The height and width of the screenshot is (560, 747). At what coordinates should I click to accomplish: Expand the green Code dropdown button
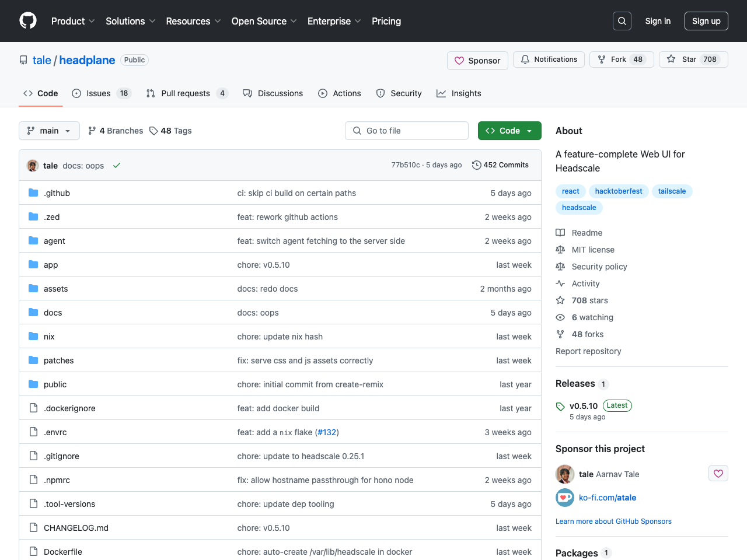pos(509,131)
